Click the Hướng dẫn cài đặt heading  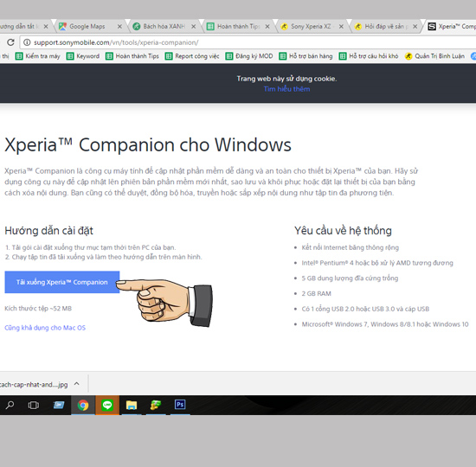tap(48, 231)
